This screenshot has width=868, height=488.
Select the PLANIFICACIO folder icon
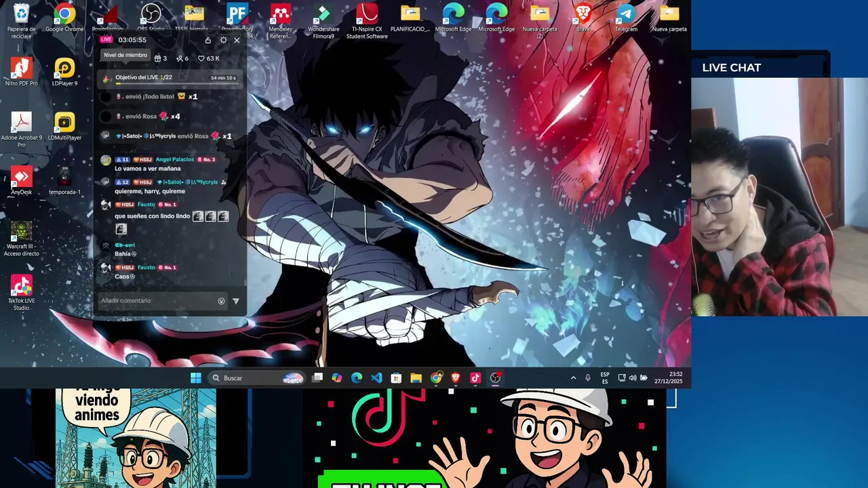pyautogui.click(x=410, y=18)
